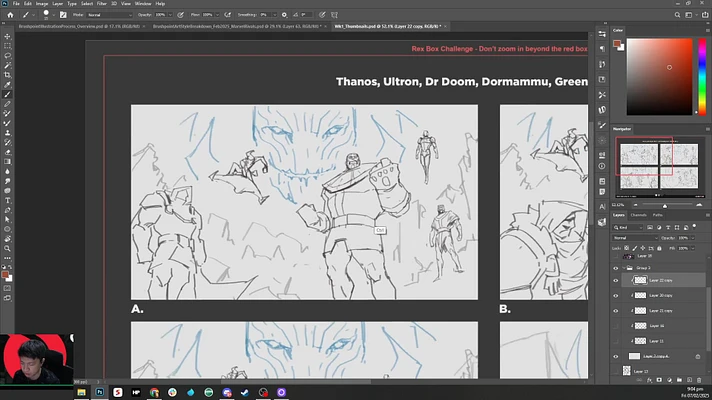Click the hue slider in Color panel
The width and height of the screenshot is (712, 400).
tap(702, 76)
